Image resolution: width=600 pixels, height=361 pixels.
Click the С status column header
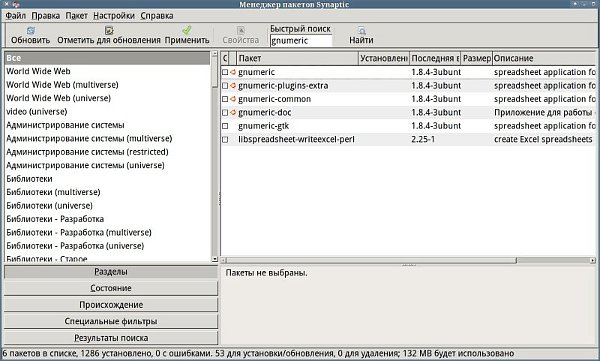[x=225, y=58]
